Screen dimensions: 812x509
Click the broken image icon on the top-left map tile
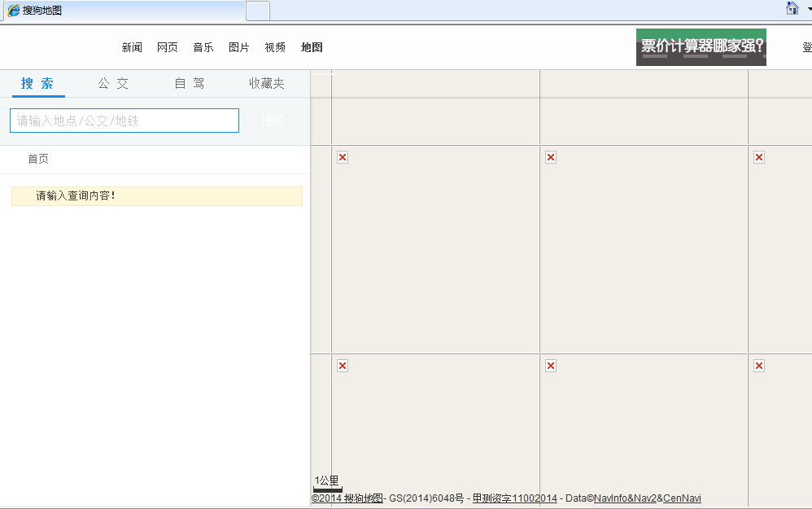click(x=342, y=156)
